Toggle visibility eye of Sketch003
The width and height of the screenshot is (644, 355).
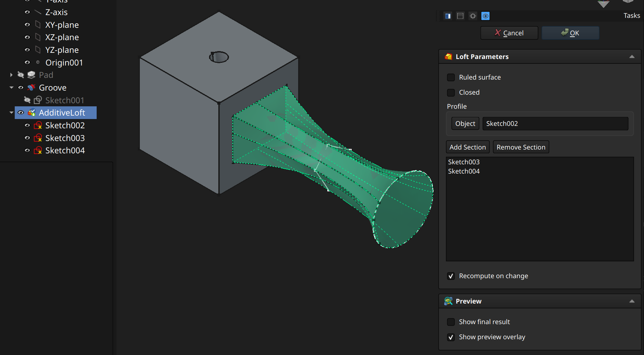(27, 138)
